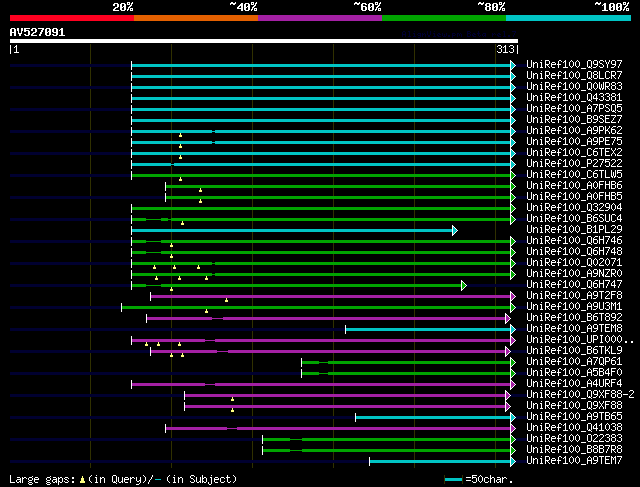Click the UniRef100_Q9XF88-2 label
Viewport: 640px width, 487px height.
pyautogui.click(x=580, y=395)
